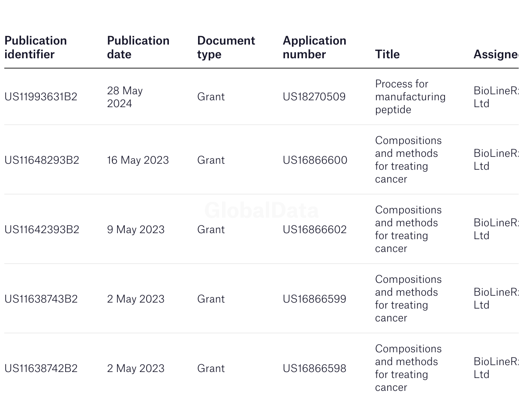Click the Publication identifier column header
The width and height of the screenshot is (523, 420).
(36, 47)
